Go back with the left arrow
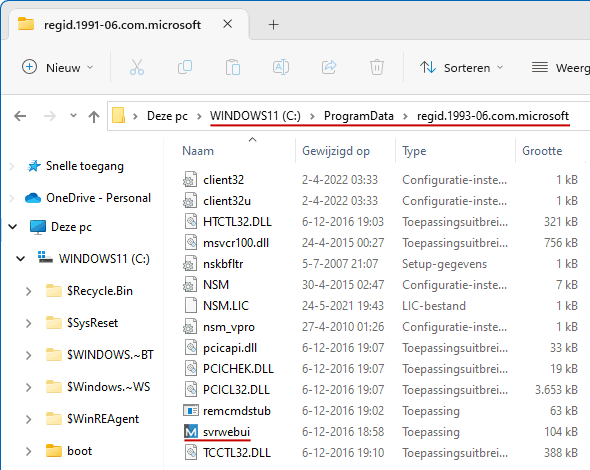The image size is (590, 470). [x=20, y=116]
